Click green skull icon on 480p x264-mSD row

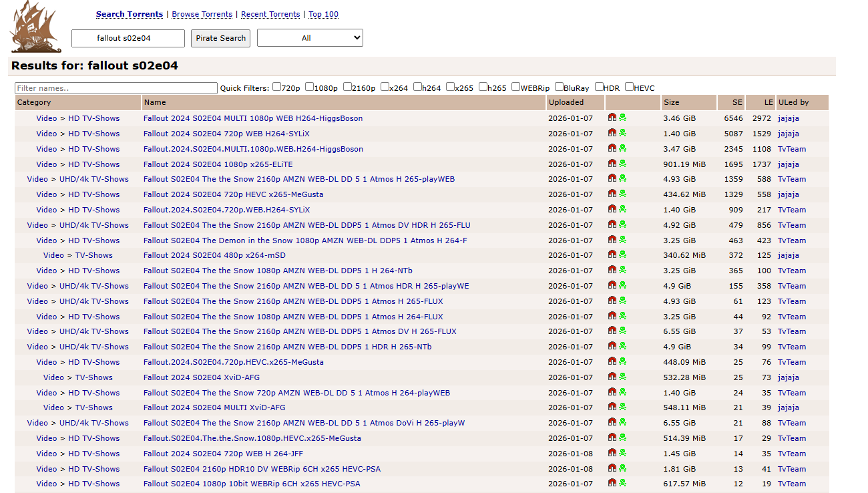[x=622, y=255]
